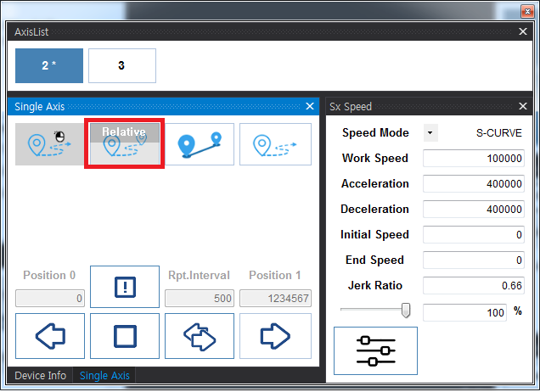Open the speed settings sliders icon

coord(375,350)
